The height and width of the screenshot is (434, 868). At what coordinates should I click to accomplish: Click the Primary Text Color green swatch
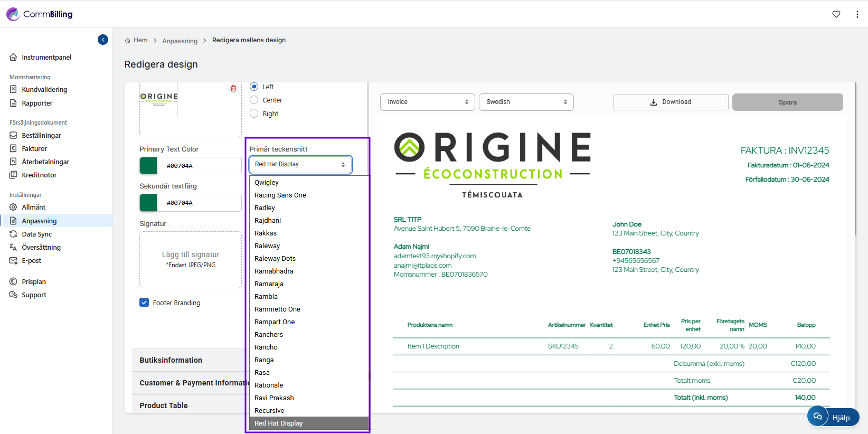coord(148,166)
